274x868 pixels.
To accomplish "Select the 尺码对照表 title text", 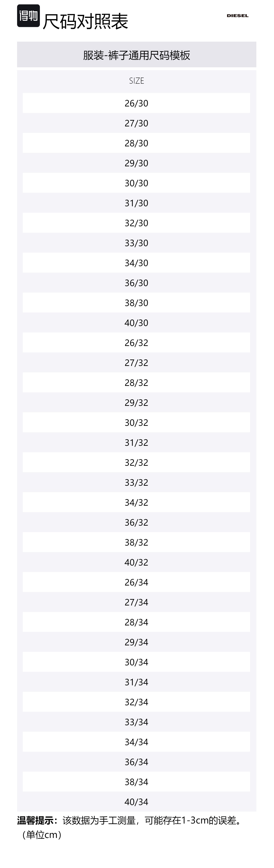I will pos(85,21).
